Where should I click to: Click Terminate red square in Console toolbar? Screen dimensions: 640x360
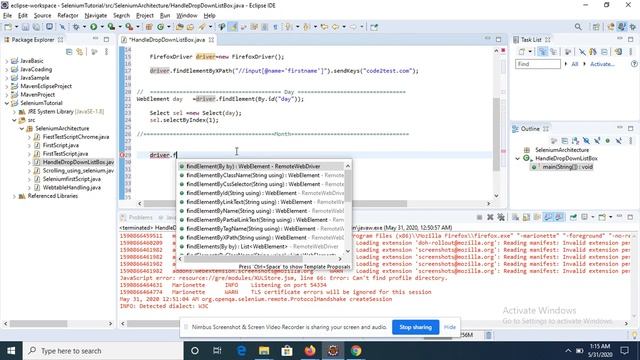tap(479, 217)
